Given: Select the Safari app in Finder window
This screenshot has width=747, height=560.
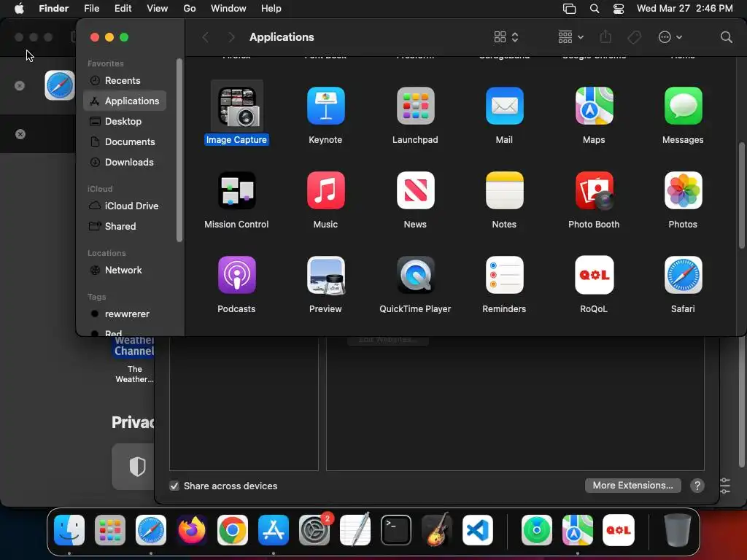Looking at the screenshot, I should coord(683,275).
